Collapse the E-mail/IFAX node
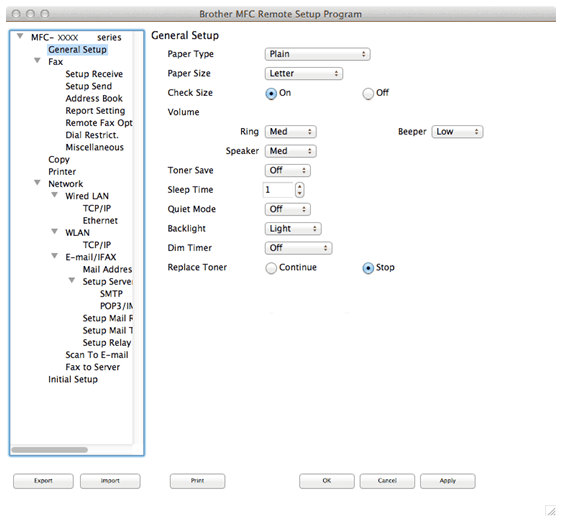This screenshot has width=565, height=526. click(x=54, y=256)
